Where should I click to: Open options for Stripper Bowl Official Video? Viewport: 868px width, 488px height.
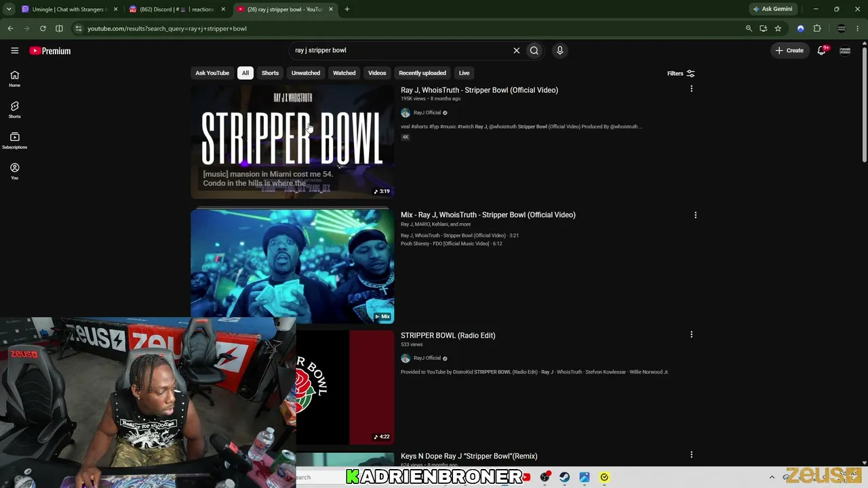click(691, 89)
